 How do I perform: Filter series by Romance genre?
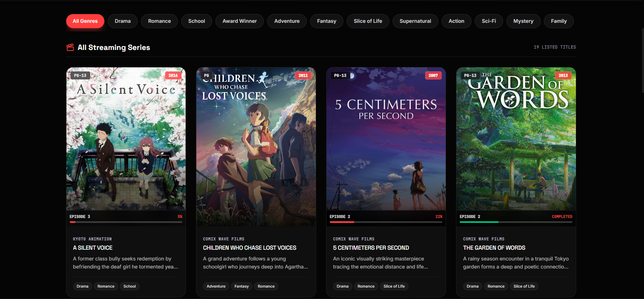(159, 21)
